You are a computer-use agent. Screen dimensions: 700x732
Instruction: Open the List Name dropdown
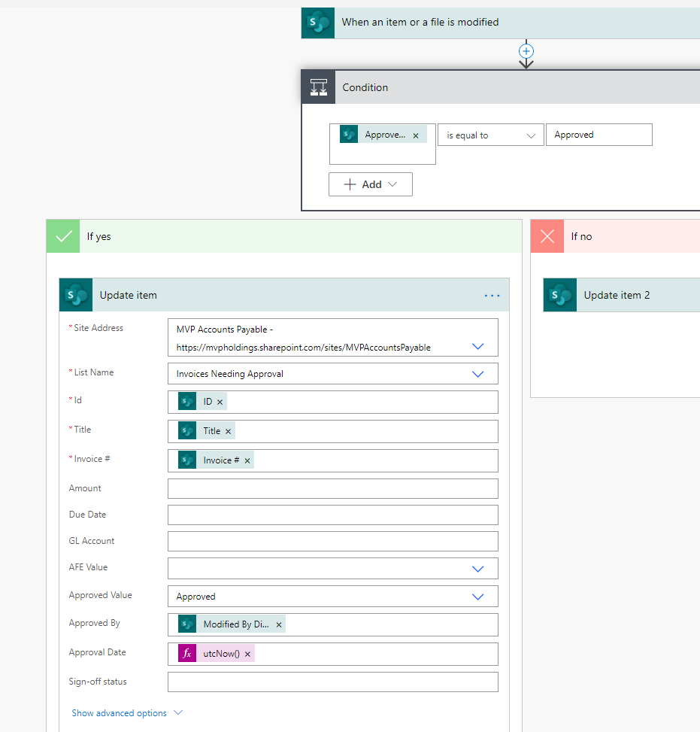click(x=478, y=373)
